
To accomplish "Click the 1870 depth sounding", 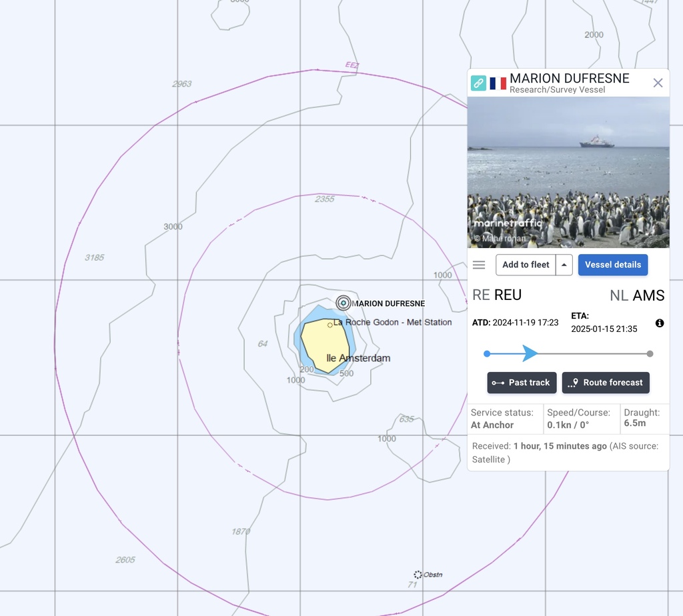I will point(241,531).
